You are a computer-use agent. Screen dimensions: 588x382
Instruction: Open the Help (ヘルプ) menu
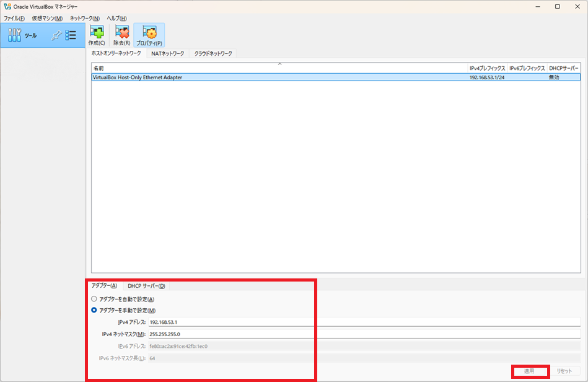(116, 19)
